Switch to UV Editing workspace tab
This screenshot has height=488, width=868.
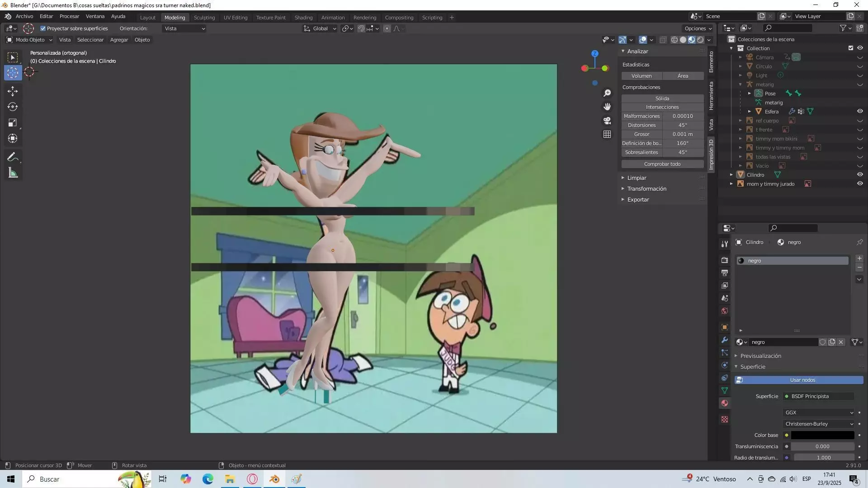click(236, 18)
